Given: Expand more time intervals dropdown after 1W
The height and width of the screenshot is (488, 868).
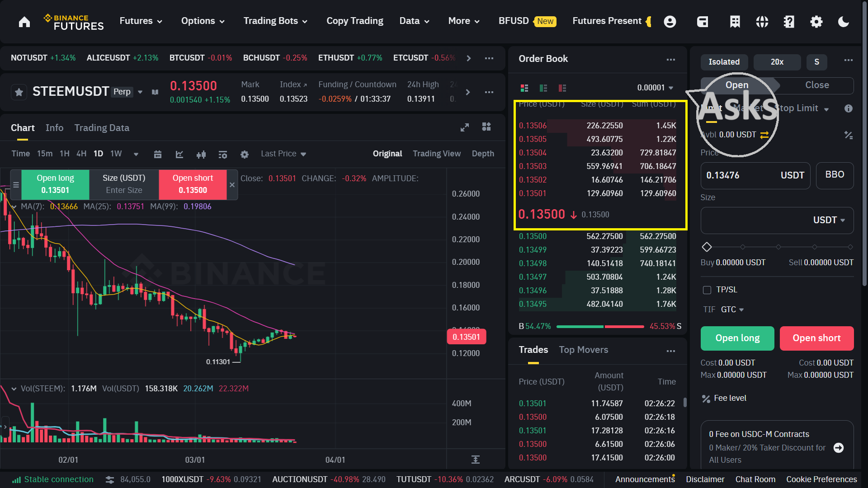Looking at the screenshot, I should [x=136, y=154].
